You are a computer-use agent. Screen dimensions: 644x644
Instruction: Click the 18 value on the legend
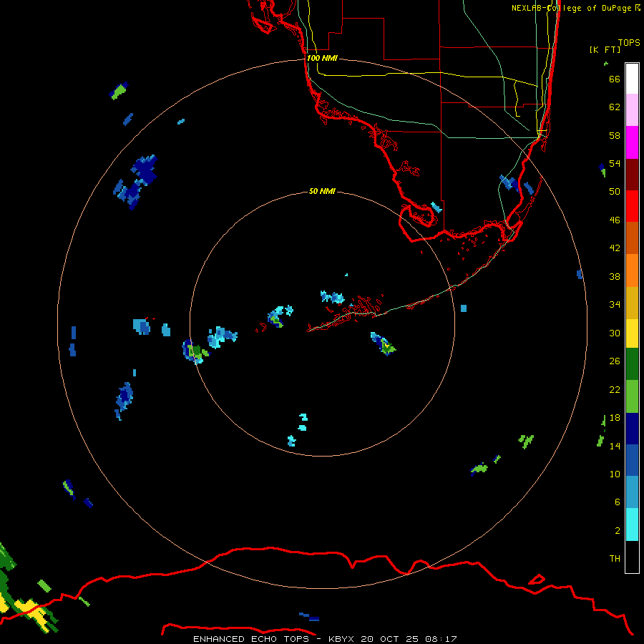tap(615, 418)
